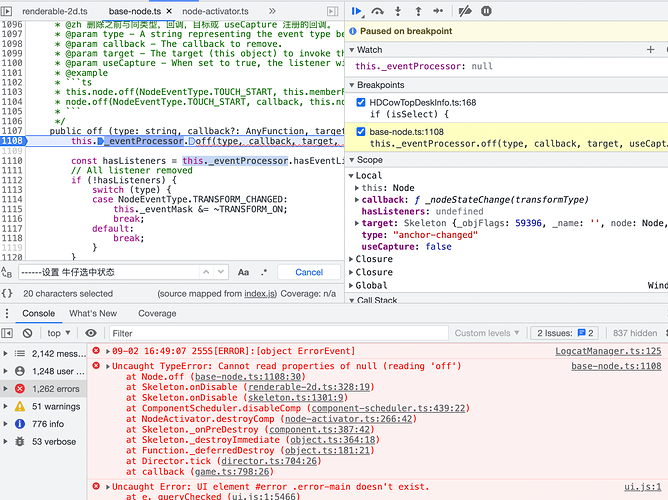Screen dimensions: 668x500
Task: Clear the console
Action: (27, 333)
